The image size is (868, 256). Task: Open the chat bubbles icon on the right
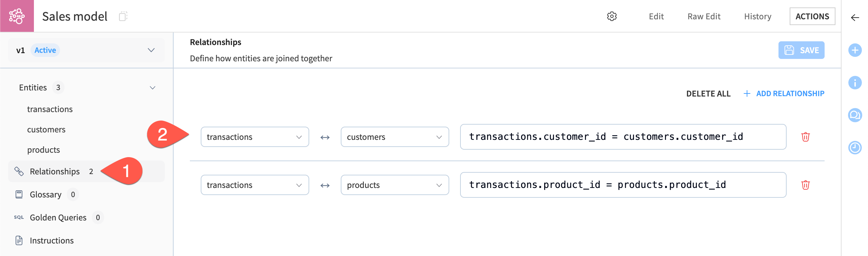855,115
